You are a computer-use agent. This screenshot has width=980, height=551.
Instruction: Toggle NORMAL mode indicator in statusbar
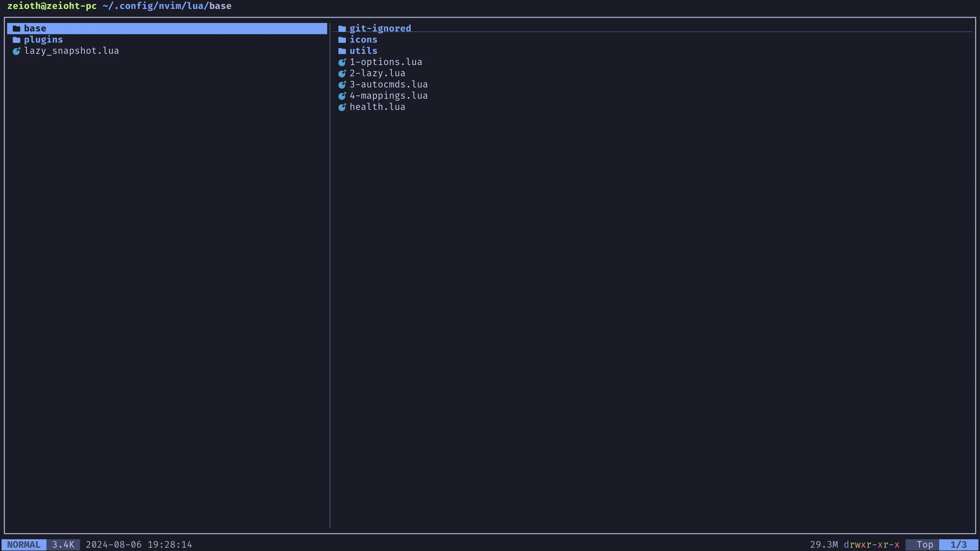pos(24,544)
